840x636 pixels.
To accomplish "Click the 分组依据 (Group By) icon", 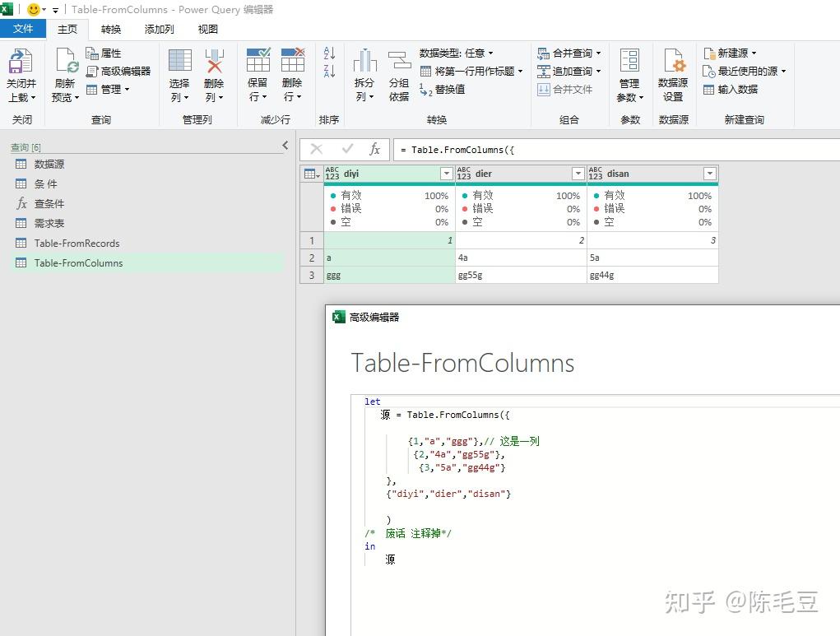I will [x=399, y=73].
